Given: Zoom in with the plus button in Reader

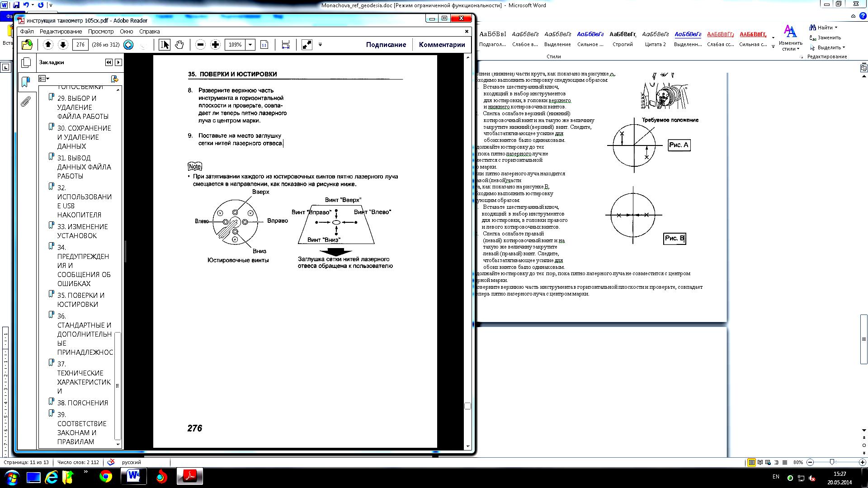Looking at the screenshot, I should coord(216,44).
